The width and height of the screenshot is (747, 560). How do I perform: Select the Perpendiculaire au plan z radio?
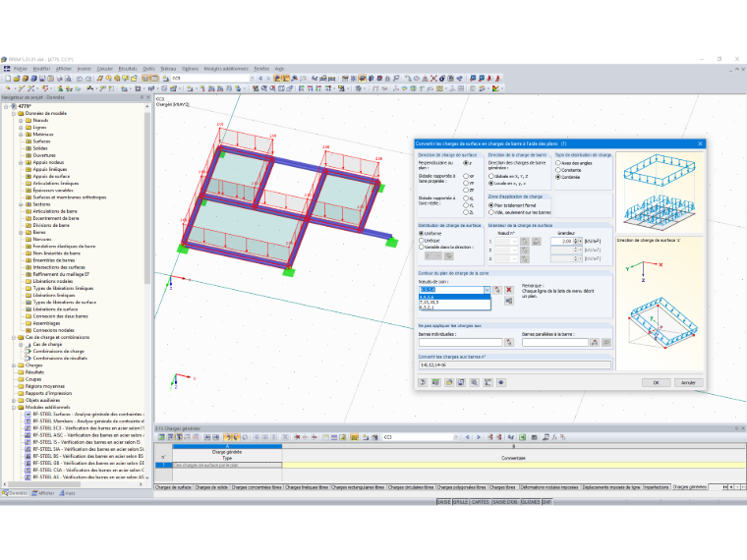(466, 163)
